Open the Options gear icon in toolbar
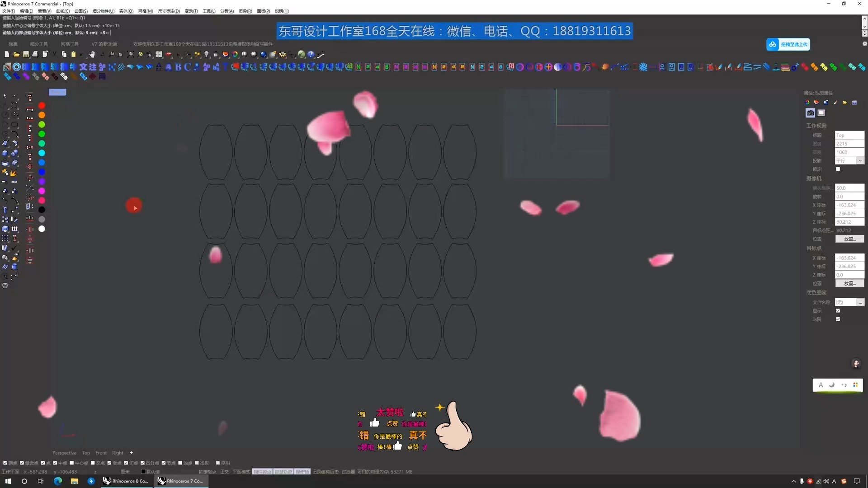868x488 pixels. pos(283,54)
